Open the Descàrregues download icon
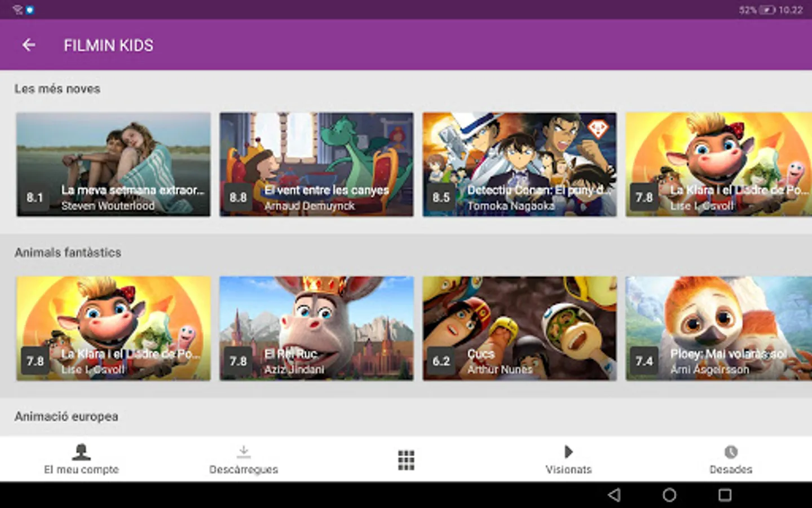This screenshot has height=508, width=812. coord(244,452)
